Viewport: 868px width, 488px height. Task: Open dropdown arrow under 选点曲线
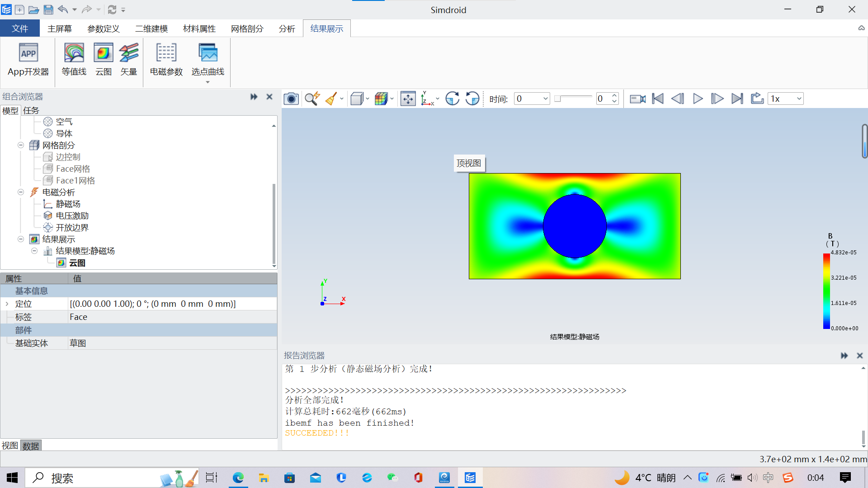tap(208, 82)
